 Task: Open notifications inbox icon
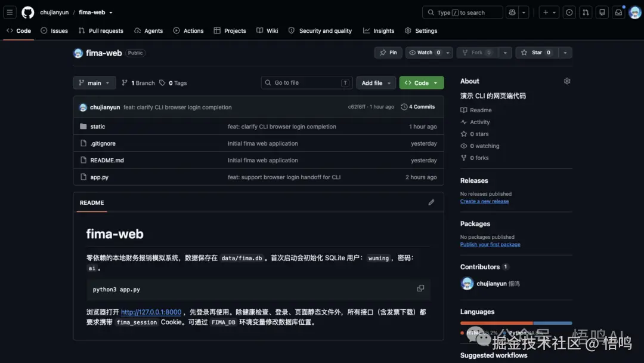[x=618, y=13]
